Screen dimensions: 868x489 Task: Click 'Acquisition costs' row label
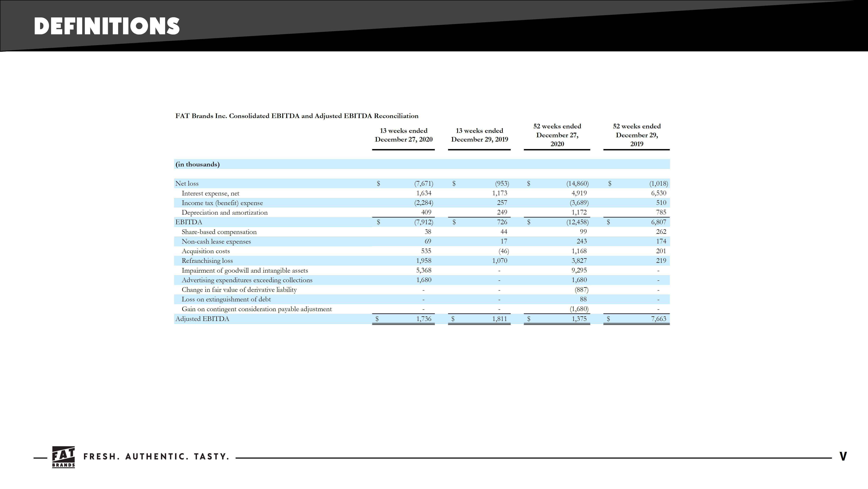[x=206, y=251]
